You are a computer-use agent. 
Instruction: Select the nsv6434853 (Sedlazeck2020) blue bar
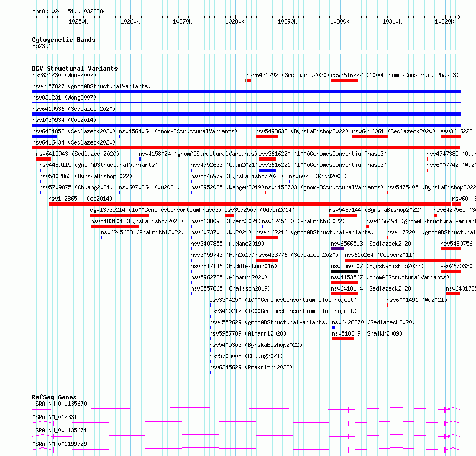pos(44,136)
